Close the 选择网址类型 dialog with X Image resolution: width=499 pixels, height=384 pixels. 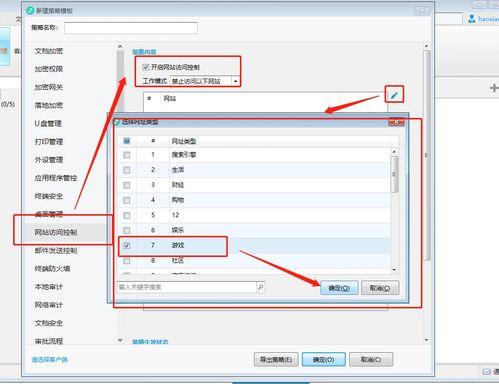396,122
